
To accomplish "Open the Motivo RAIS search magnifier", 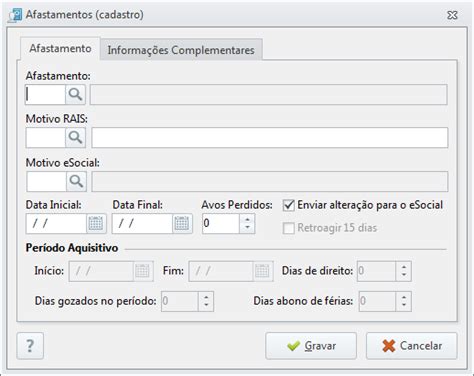I will pos(75,137).
